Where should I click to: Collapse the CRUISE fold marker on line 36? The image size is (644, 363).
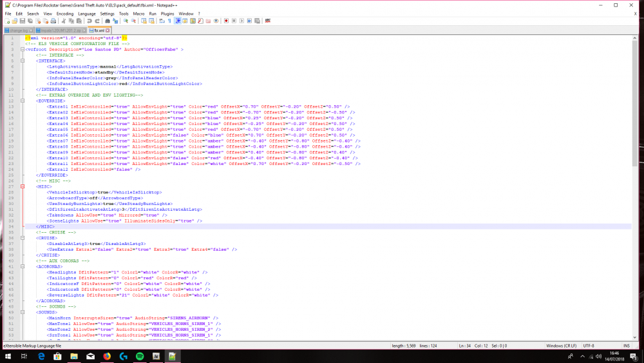point(23,238)
